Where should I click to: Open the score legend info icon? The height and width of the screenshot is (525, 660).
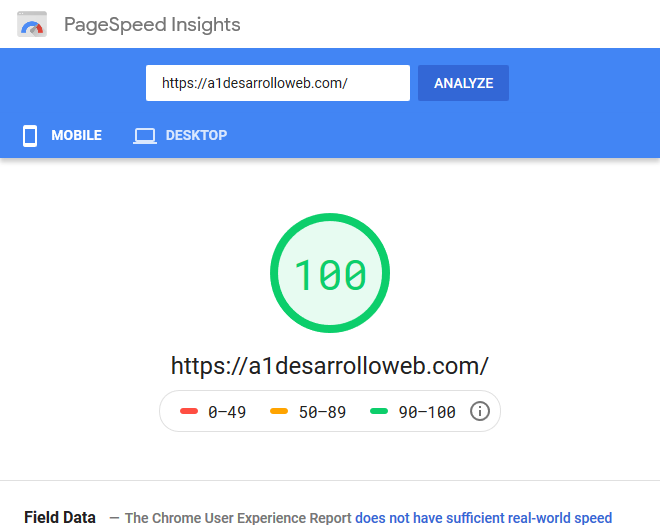[480, 411]
